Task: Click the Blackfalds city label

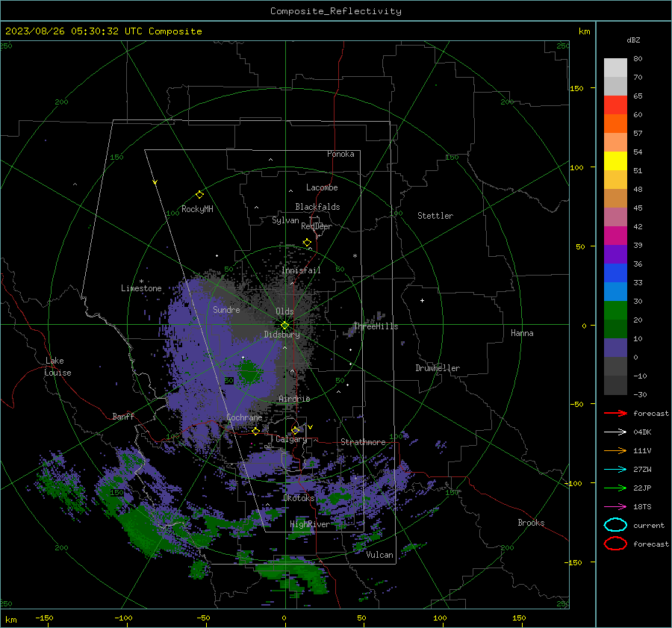Action: click(x=317, y=207)
